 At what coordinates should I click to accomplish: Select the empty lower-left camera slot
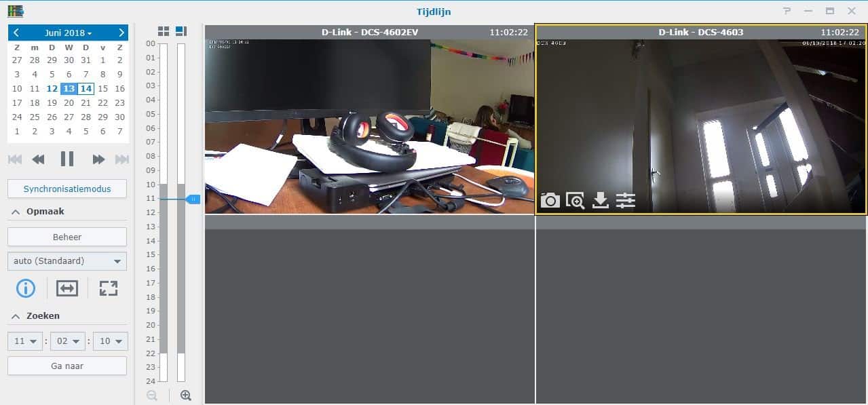pos(370,310)
